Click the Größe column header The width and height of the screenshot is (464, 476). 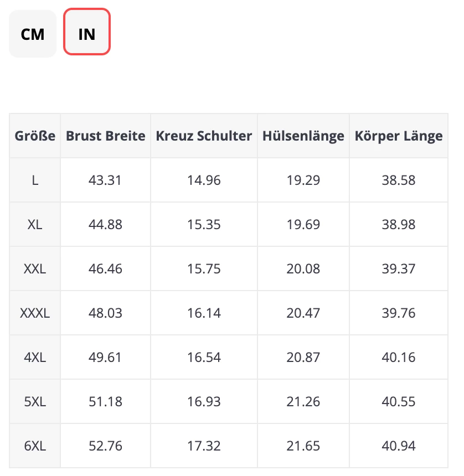tap(35, 136)
